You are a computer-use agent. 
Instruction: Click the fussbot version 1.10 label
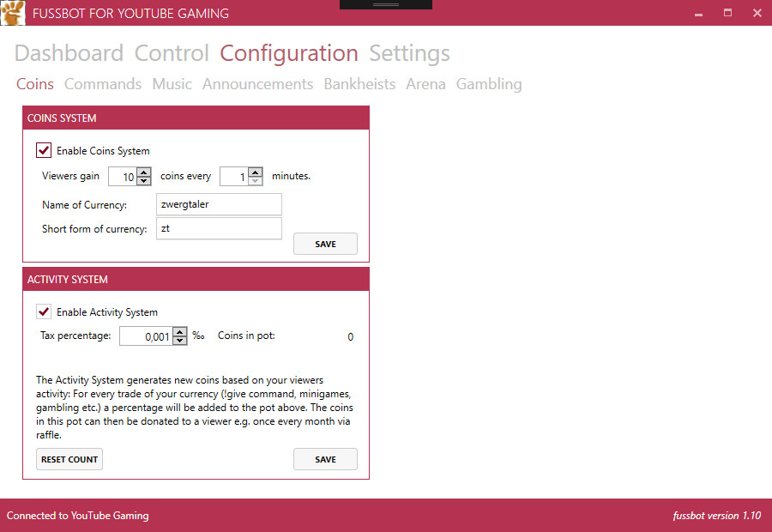point(717,515)
